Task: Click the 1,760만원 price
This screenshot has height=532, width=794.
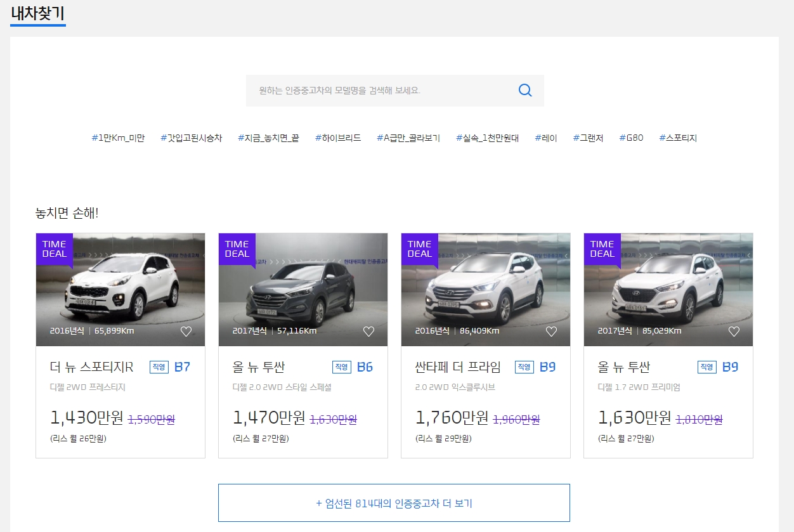Action: tap(452, 417)
